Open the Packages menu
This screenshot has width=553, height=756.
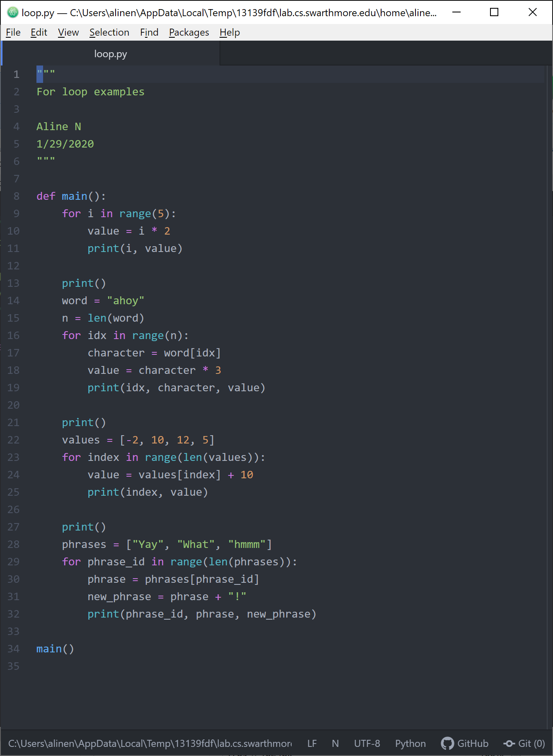click(189, 32)
